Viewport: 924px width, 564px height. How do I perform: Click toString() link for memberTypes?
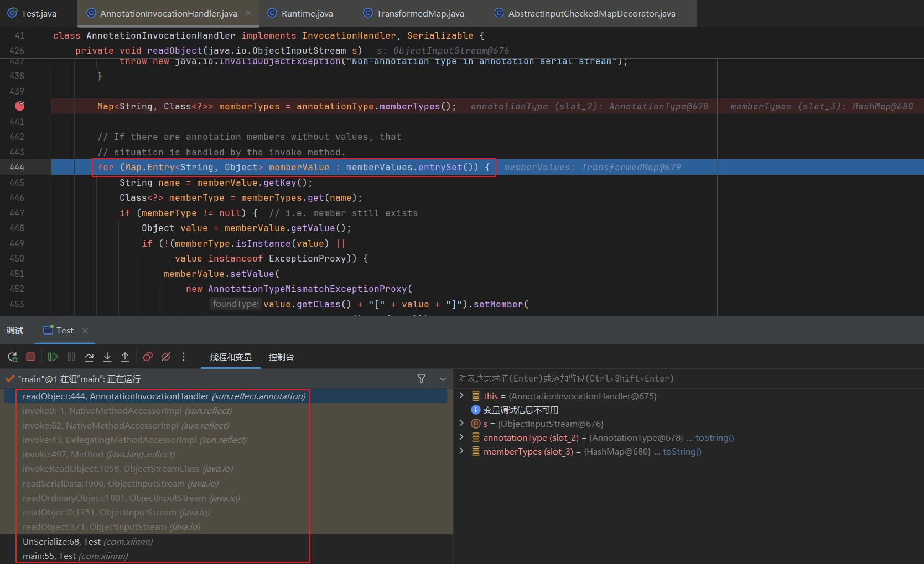682,452
